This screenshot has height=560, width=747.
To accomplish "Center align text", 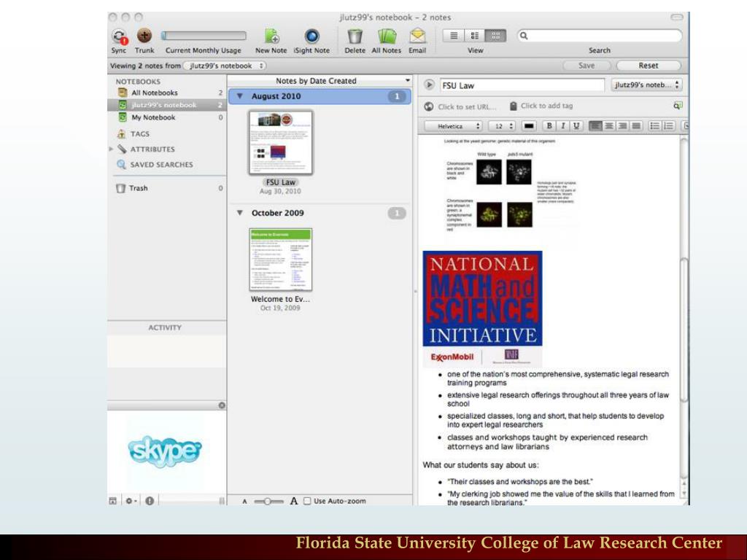I will (x=609, y=125).
